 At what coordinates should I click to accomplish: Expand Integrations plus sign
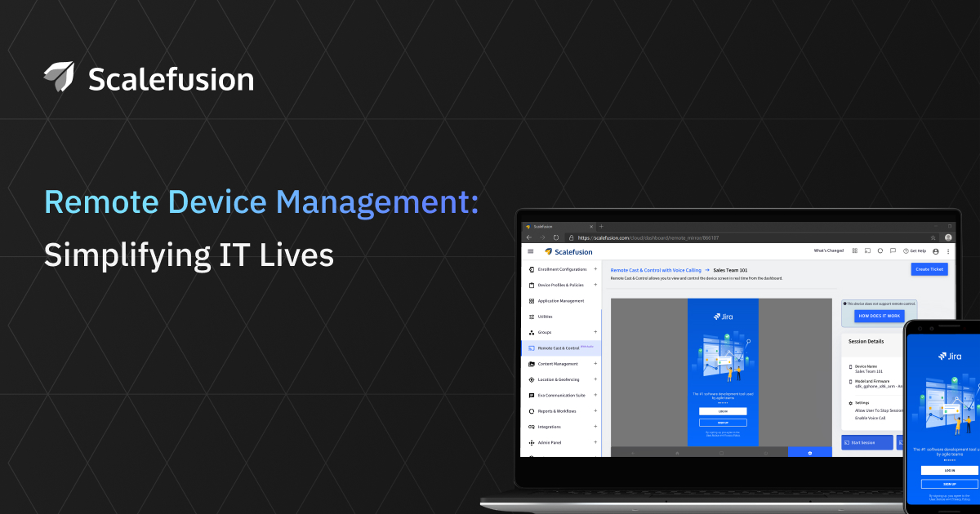(x=595, y=426)
